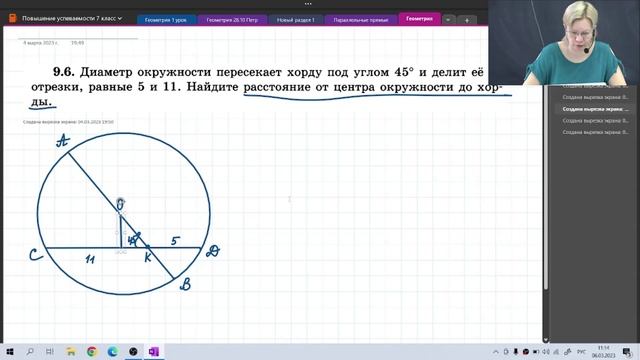
Task: Open the notification center icon
Action: pos(627,351)
